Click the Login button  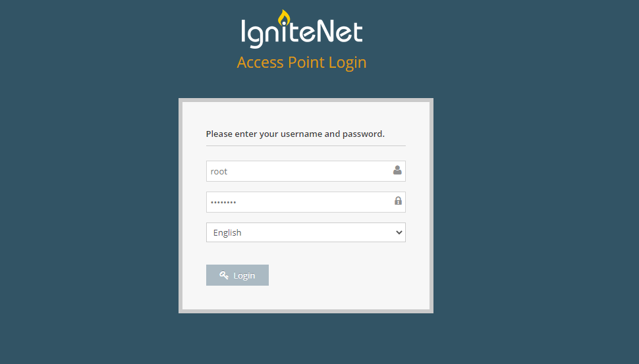click(x=237, y=275)
